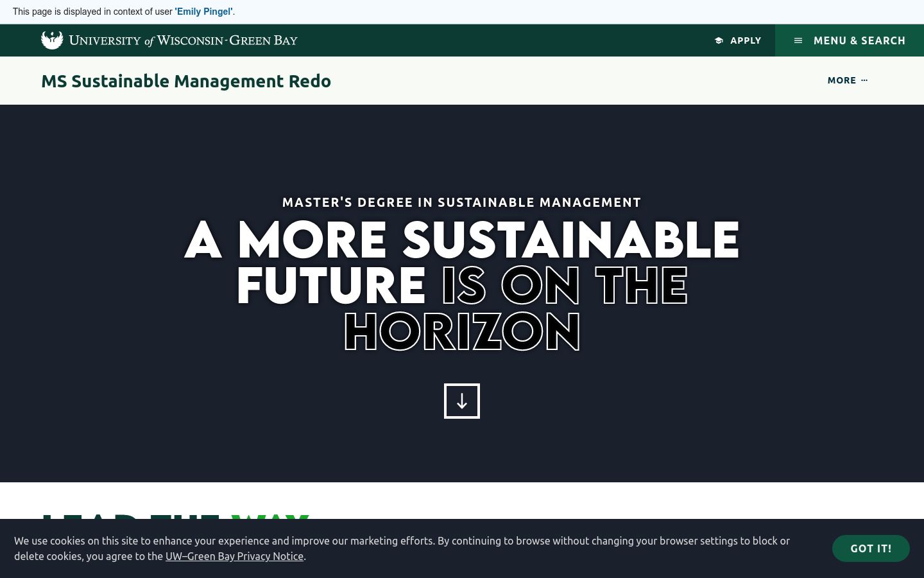The width and height of the screenshot is (924, 578).
Task: Click the MS Sustainable Management Redo title
Action: pyautogui.click(x=186, y=81)
